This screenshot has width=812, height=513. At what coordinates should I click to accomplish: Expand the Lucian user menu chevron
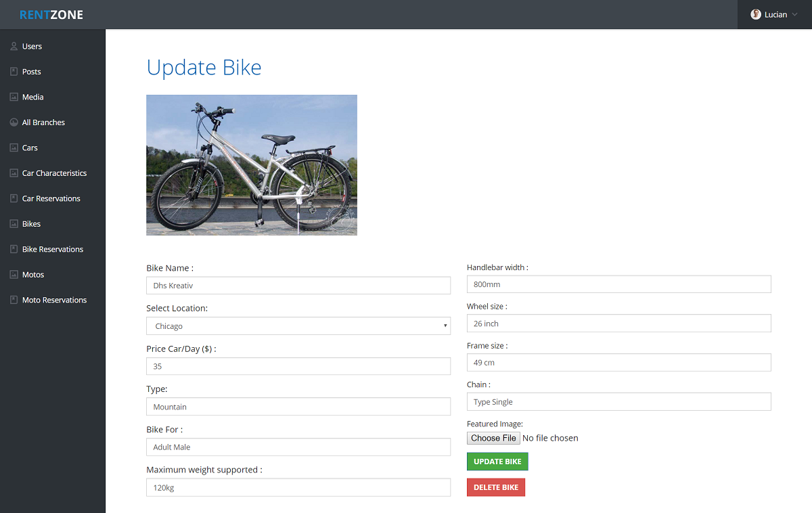795,15
